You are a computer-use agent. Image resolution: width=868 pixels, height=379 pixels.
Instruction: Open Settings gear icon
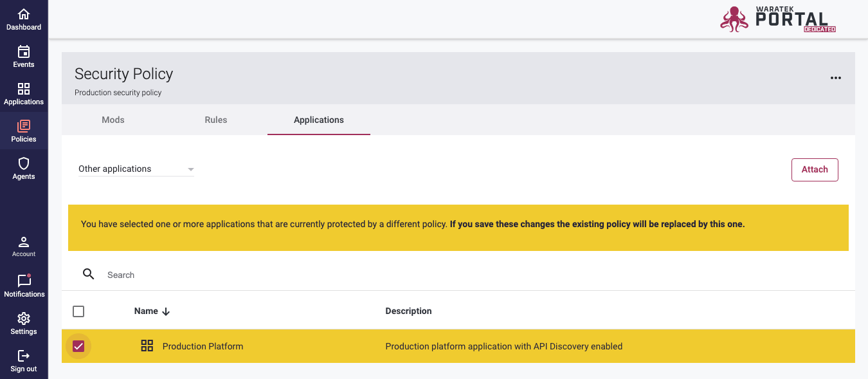[24, 319]
